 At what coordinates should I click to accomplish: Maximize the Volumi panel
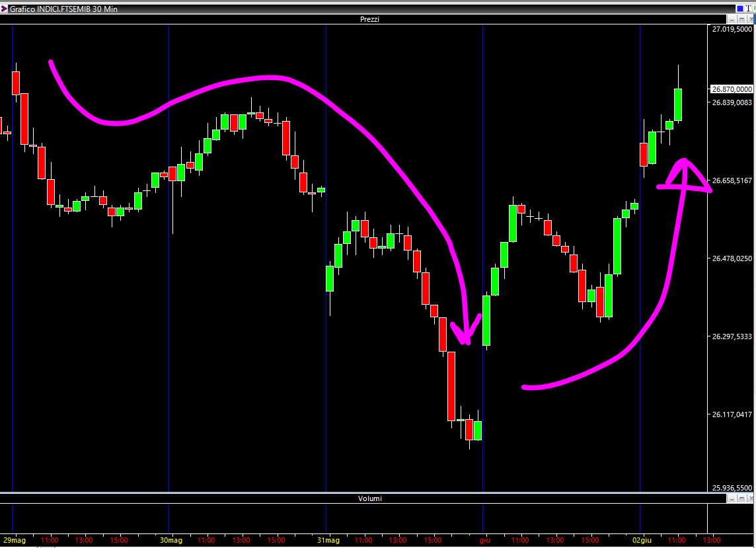pyautogui.click(x=741, y=499)
